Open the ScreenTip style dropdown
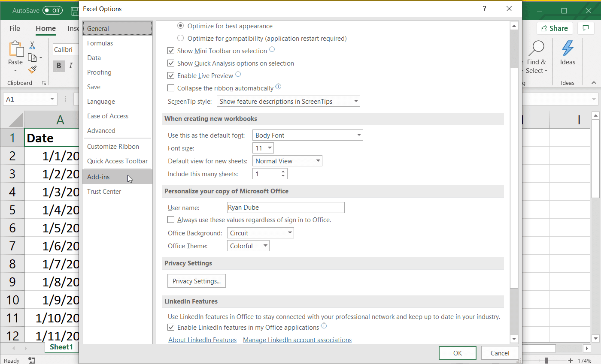This screenshot has width=601, height=364. [x=288, y=102]
